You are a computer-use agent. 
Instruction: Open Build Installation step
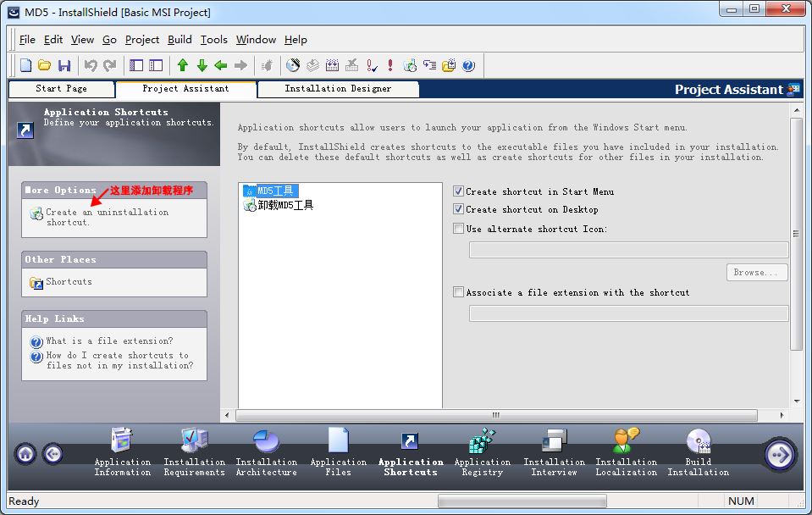(x=698, y=451)
